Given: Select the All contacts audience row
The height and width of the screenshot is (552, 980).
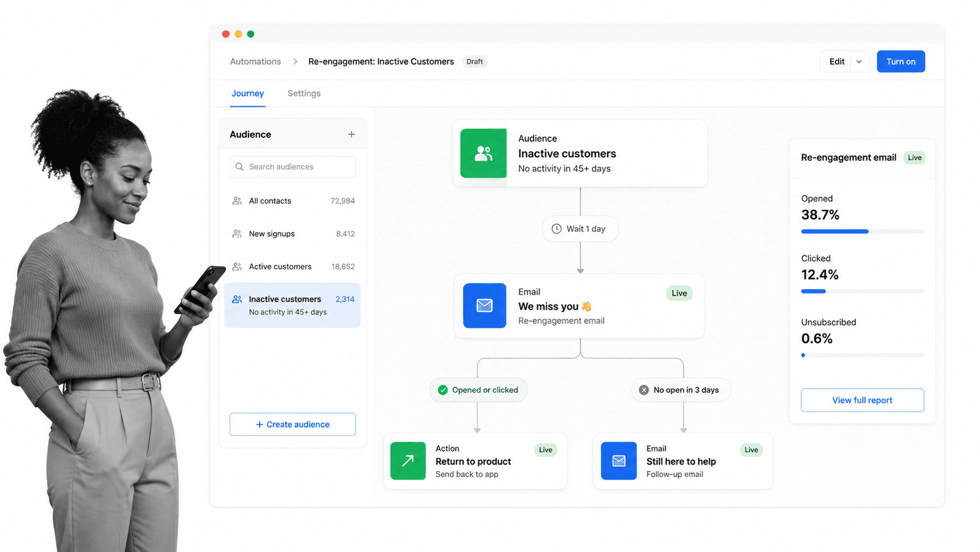Looking at the screenshot, I should 292,201.
